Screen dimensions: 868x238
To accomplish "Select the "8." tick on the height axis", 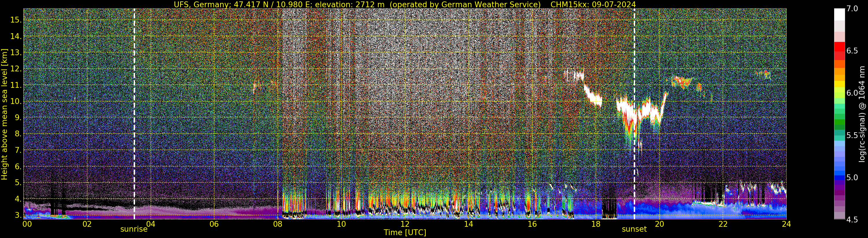I will [x=18, y=134].
